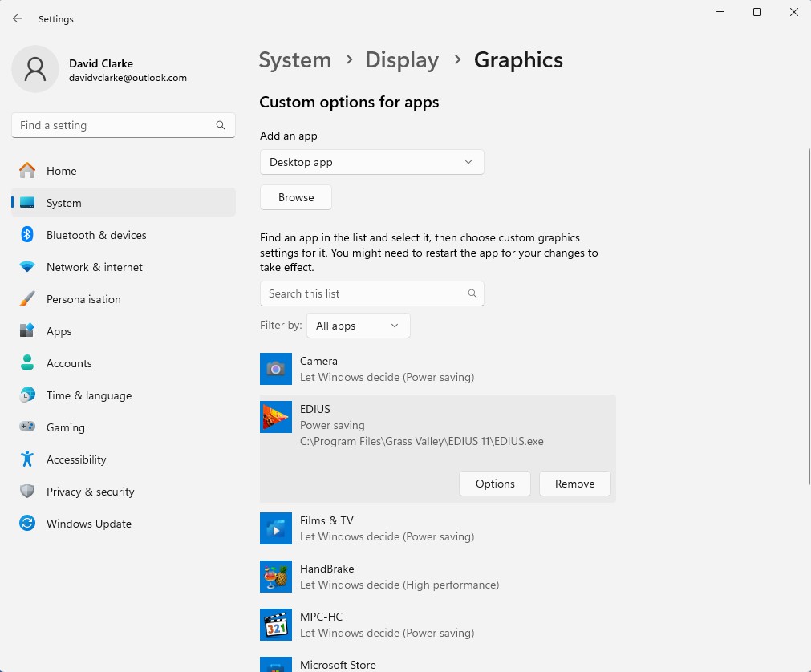Click the Windows Update refresh icon
Viewport: 811px width, 672px height.
pyautogui.click(x=27, y=523)
